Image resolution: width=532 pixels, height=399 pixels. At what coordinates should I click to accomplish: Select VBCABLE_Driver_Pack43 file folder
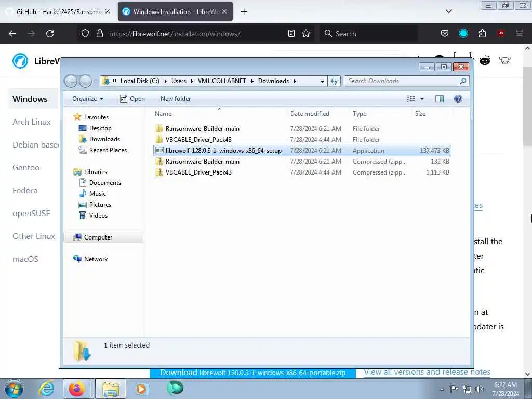coord(302,139)
